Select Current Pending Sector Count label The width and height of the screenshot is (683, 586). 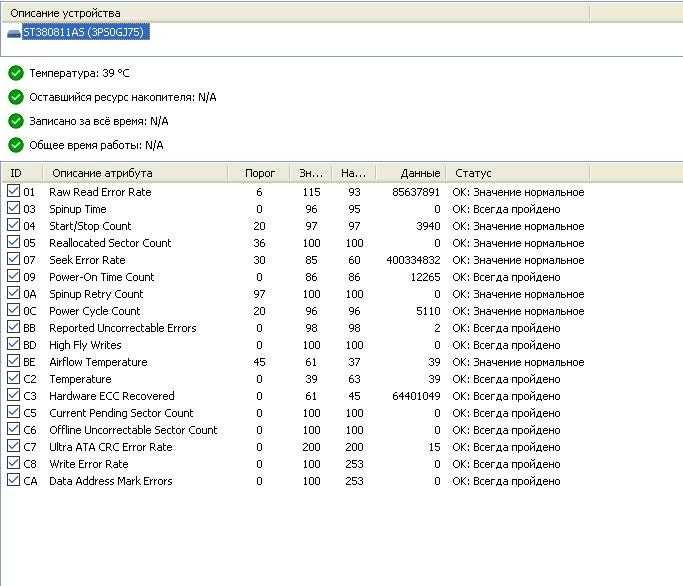click(x=121, y=413)
